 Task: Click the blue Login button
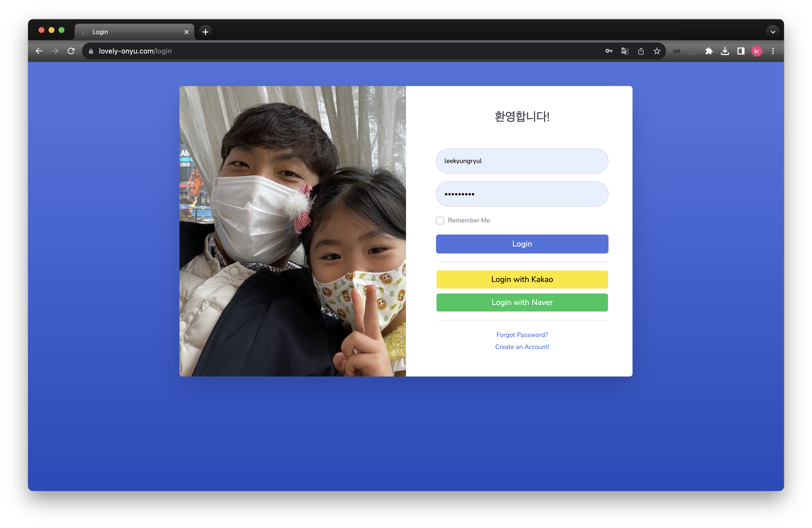[x=522, y=244]
